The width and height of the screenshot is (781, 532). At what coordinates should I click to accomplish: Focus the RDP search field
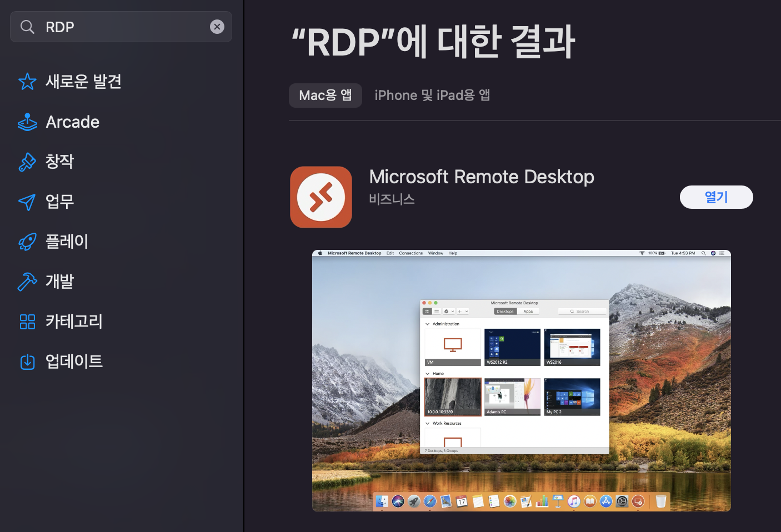click(x=121, y=27)
